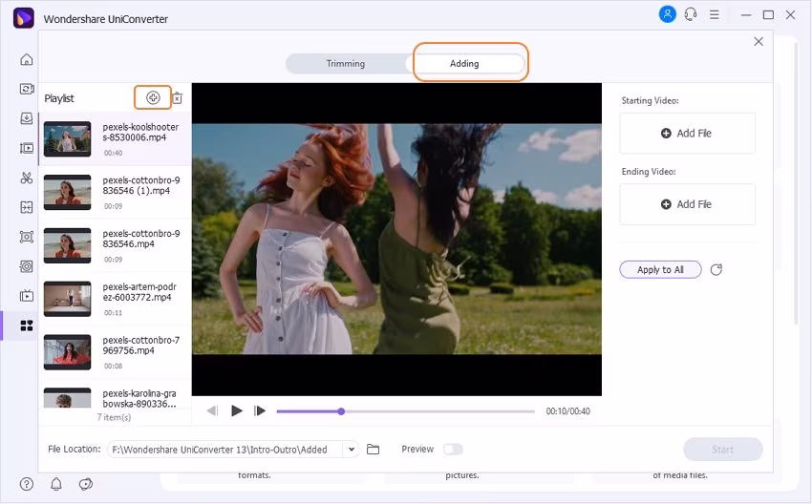Click the File Location path field

[224, 450]
